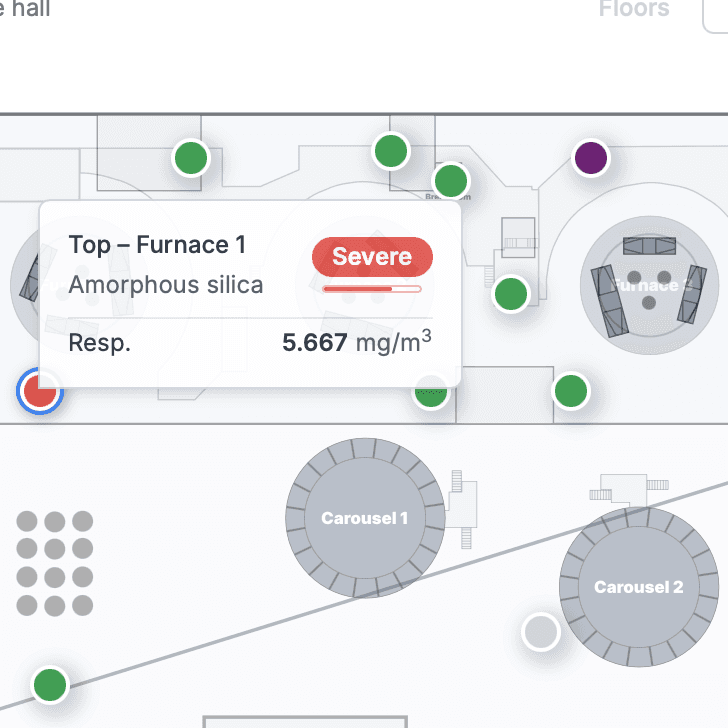
Task: Click the Floors label
Action: 634,8
